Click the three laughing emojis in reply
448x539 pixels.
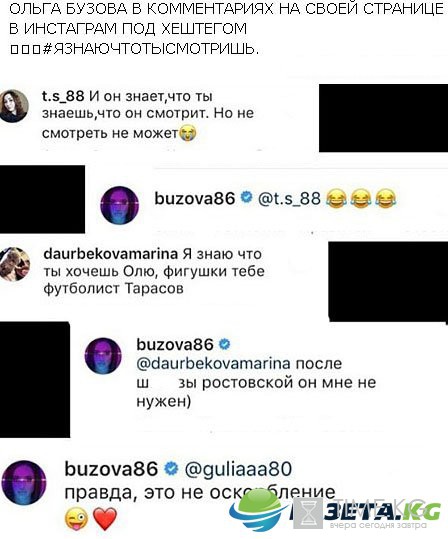point(361,199)
